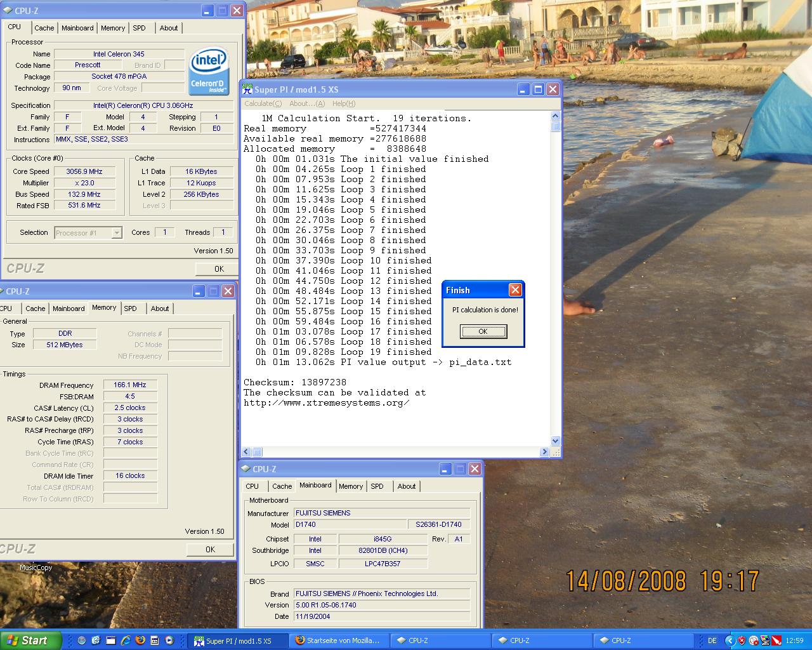812x650 pixels.
Task: Switch to Mainboard tab in top CPU-Z window
Action: 77,28
